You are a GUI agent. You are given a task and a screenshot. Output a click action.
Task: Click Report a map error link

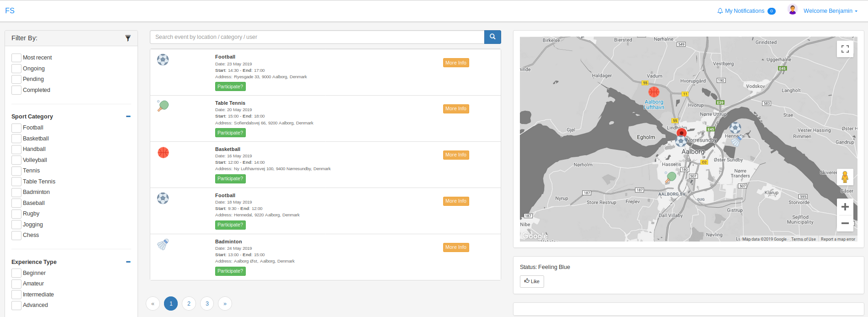tap(838, 239)
